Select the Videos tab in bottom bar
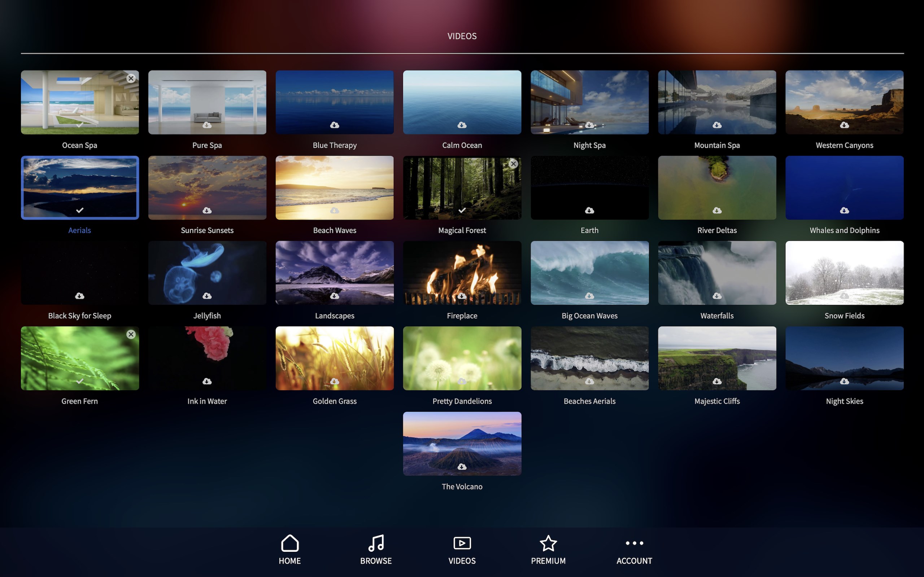Screen dimensions: 924x577 462,550
